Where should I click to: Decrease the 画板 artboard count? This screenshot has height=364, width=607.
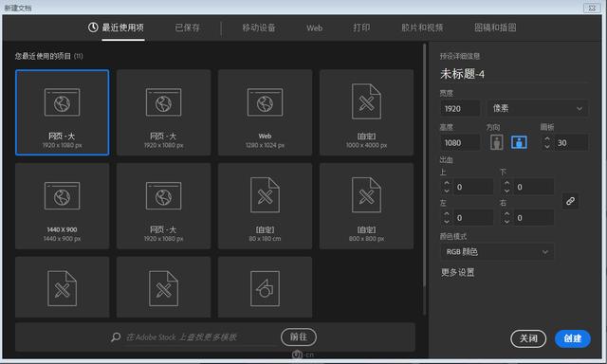point(547,146)
